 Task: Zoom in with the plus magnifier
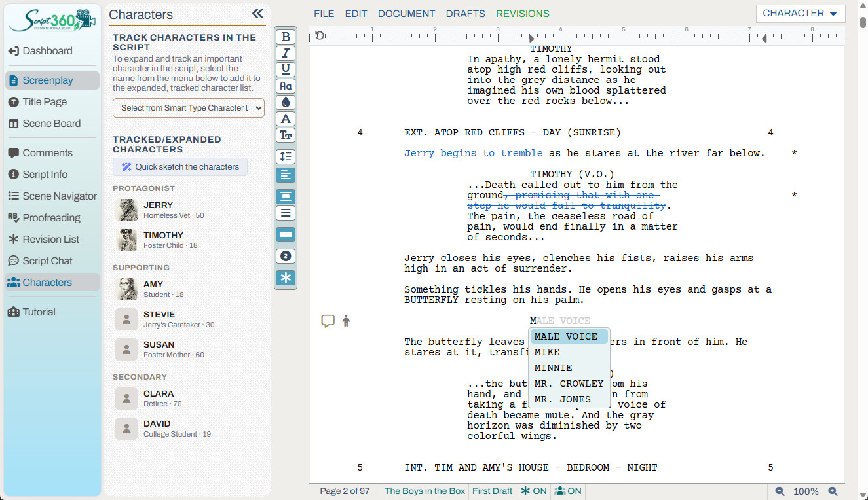[833, 491]
